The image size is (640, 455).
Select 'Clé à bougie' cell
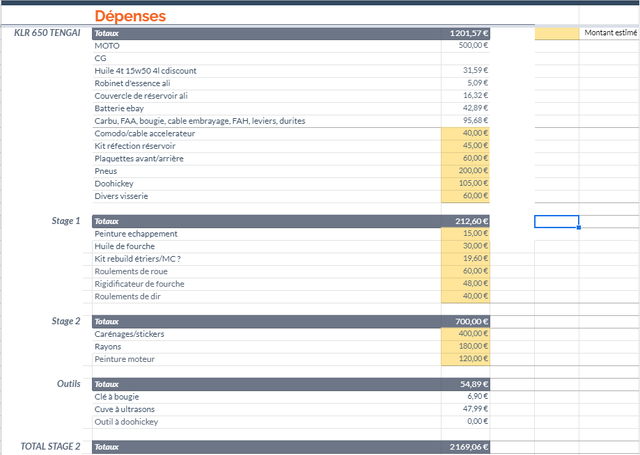[x=267, y=397]
